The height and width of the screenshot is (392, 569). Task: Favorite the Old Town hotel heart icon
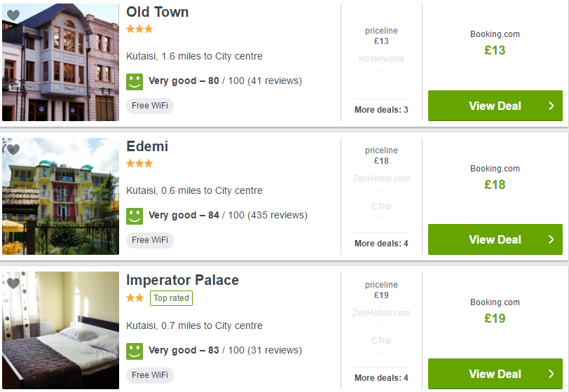point(13,15)
